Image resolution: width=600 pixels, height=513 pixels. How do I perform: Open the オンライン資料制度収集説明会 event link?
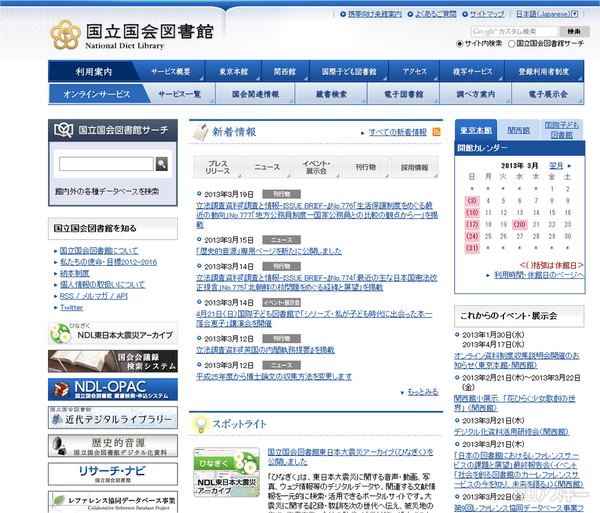pos(517,360)
